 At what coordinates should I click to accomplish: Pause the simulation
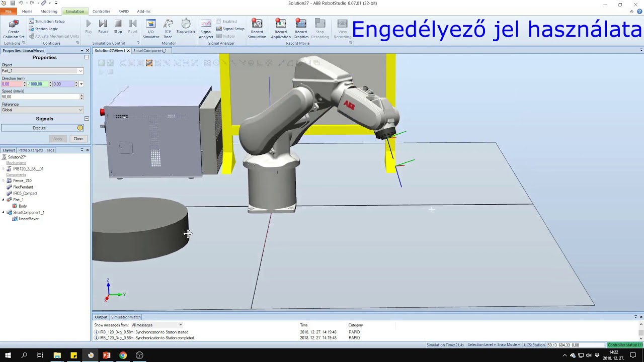(x=103, y=27)
